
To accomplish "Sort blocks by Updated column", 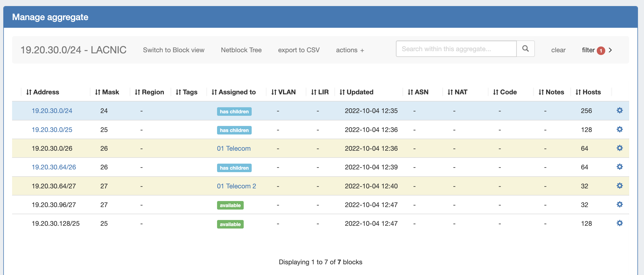I will (x=356, y=92).
